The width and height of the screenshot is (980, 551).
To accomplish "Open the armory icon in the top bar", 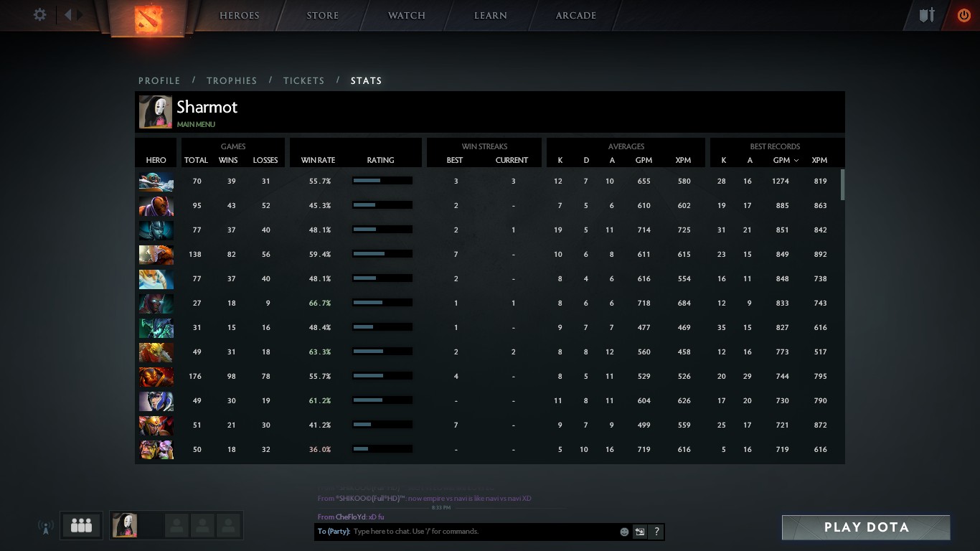I will click(x=927, y=14).
